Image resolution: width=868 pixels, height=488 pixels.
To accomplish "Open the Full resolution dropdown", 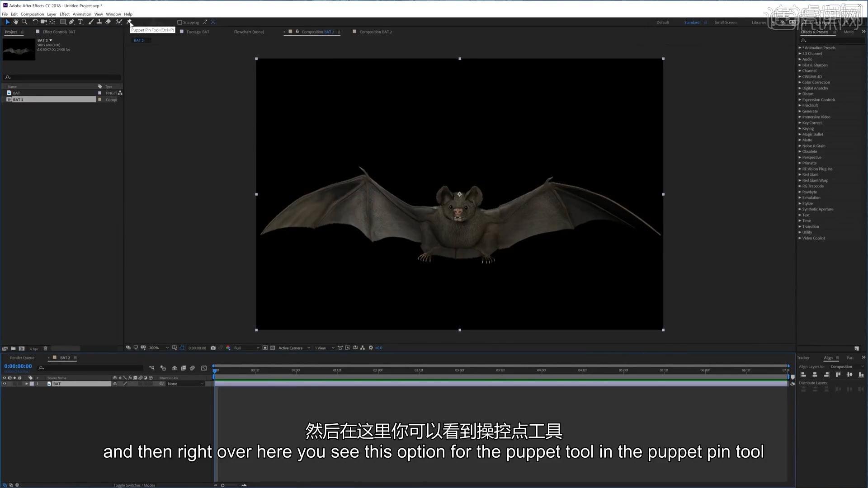I will click(x=246, y=348).
